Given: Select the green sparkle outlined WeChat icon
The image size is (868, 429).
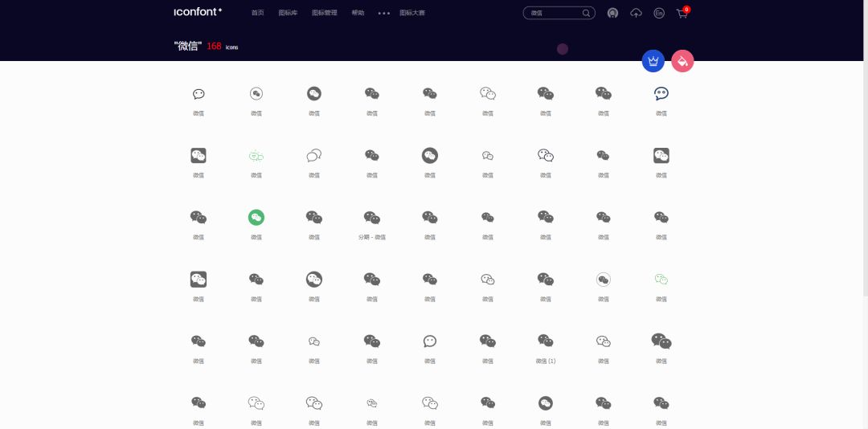Looking at the screenshot, I should (x=256, y=156).
